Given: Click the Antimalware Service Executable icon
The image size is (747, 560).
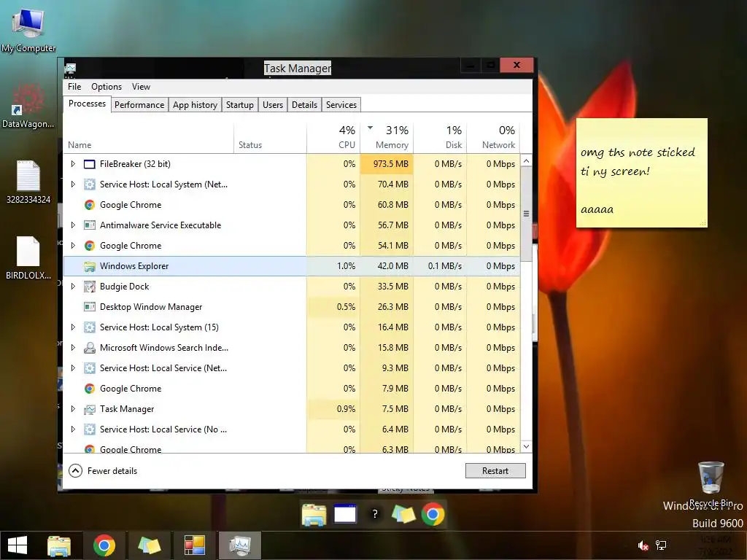Looking at the screenshot, I should coord(89,225).
